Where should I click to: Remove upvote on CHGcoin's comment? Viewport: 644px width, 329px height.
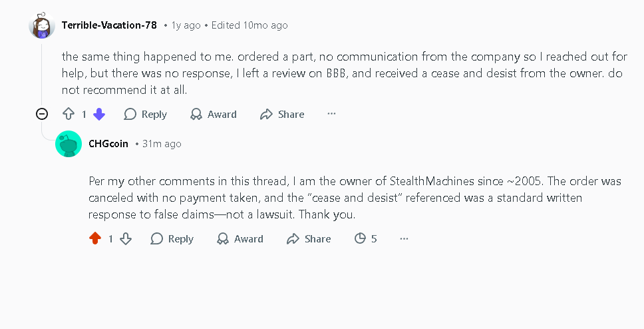tap(95, 238)
